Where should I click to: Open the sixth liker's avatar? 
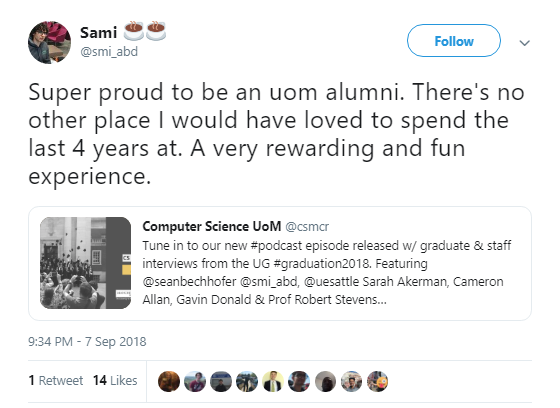pos(299,381)
